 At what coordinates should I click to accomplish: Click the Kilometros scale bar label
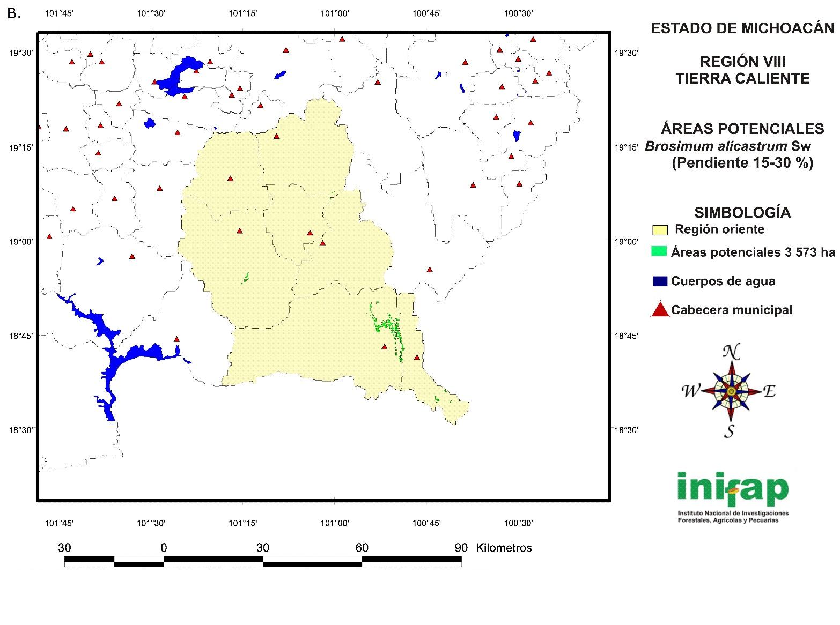(x=504, y=548)
